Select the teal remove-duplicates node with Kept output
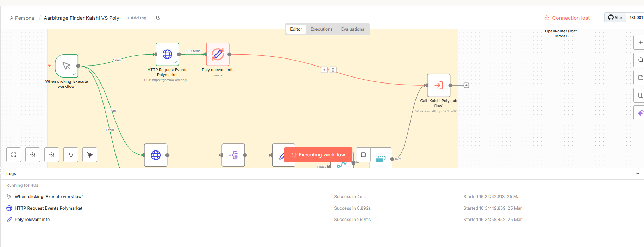The height and width of the screenshot is (247, 644). pyautogui.click(x=381, y=159)
